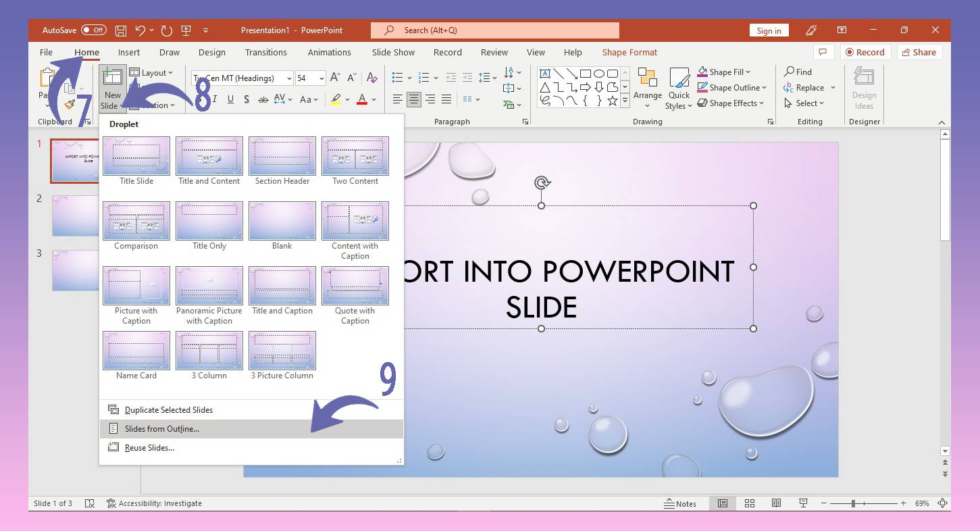Collapse the ribbon
The image size is (980, 531).
click(942, 122)
